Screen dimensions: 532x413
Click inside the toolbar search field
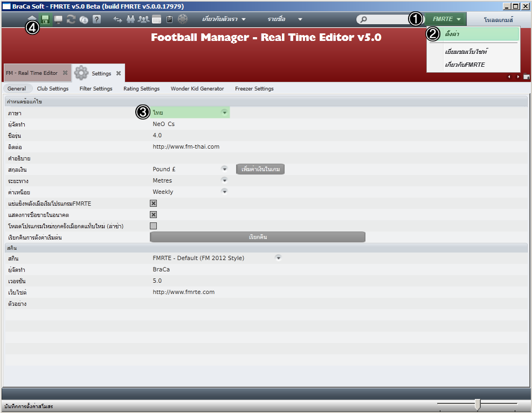pyautogui.click(x=390, y=19)
